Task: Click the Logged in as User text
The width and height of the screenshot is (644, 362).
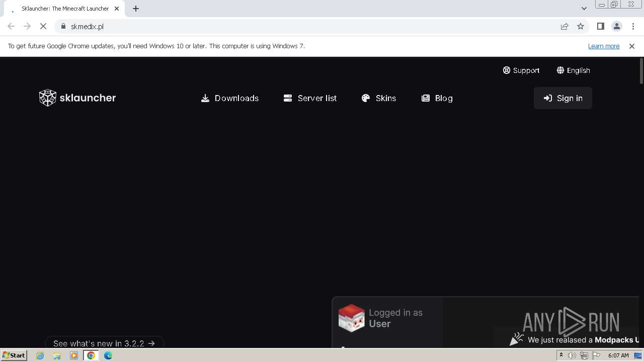Action: 395,318
